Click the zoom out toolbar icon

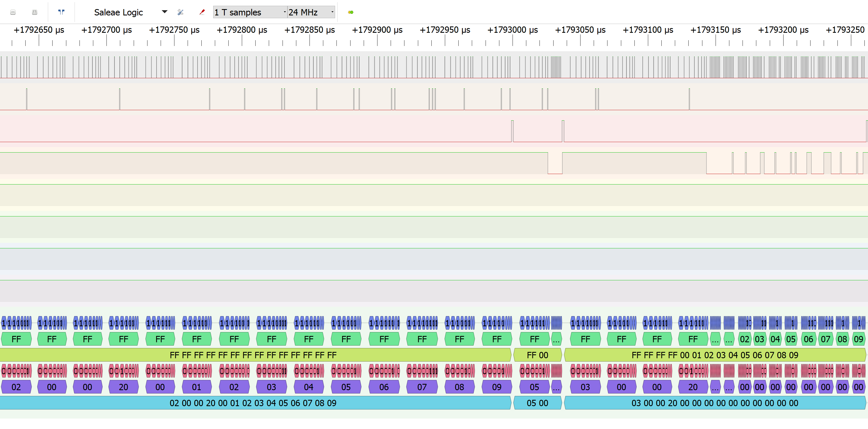point(13,12)
